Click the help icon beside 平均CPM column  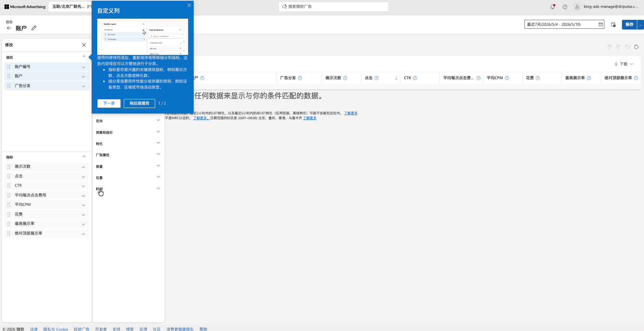pyautogui.click(x=507, y=78)
